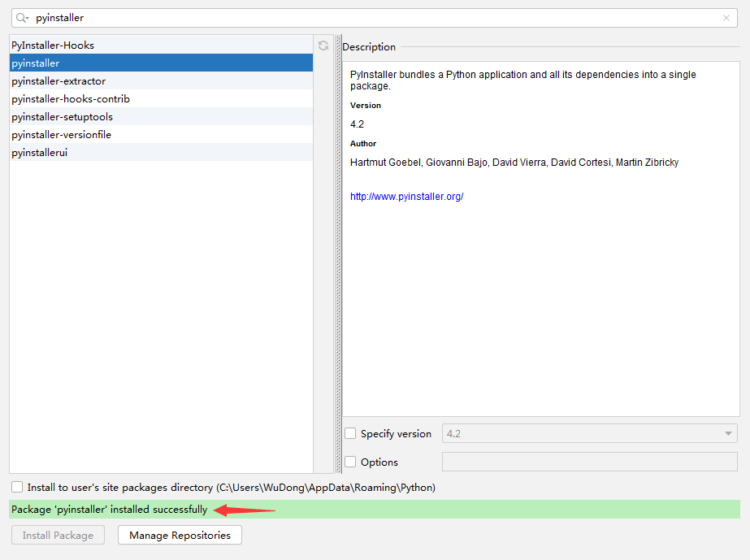The width and height of the screenshot is (750, 560).
Task: Select pyinstaller-hooks-contrib package
Action: coord(161,98)
